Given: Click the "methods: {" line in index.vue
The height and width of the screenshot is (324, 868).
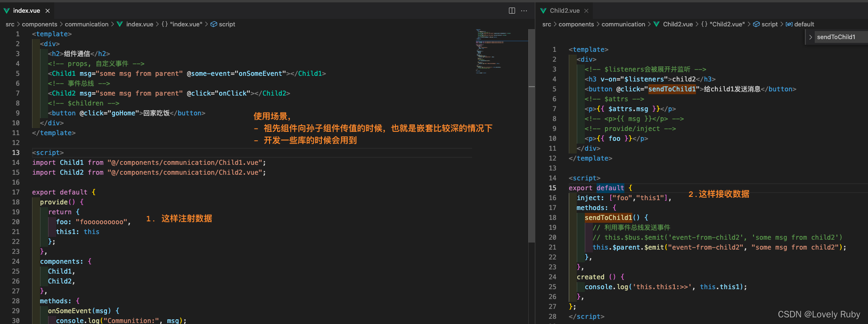Looking at the screenshot, I should click(x=60, y=301).
